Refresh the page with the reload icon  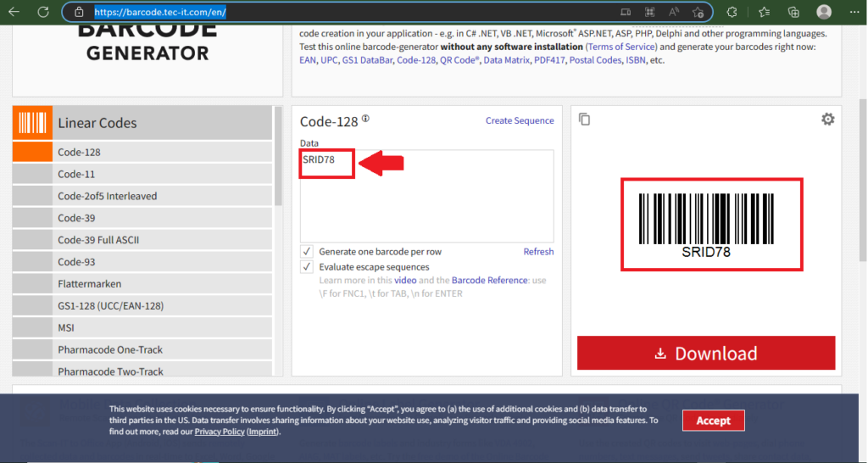(x=42, y=12)
